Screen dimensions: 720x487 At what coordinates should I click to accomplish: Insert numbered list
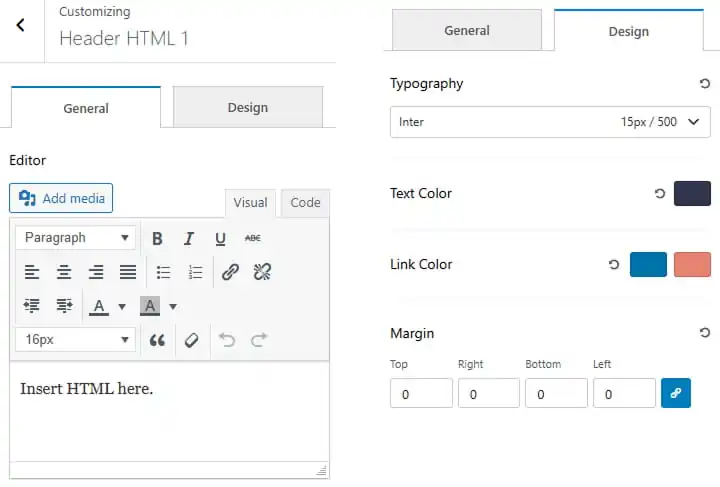point(196,272)
